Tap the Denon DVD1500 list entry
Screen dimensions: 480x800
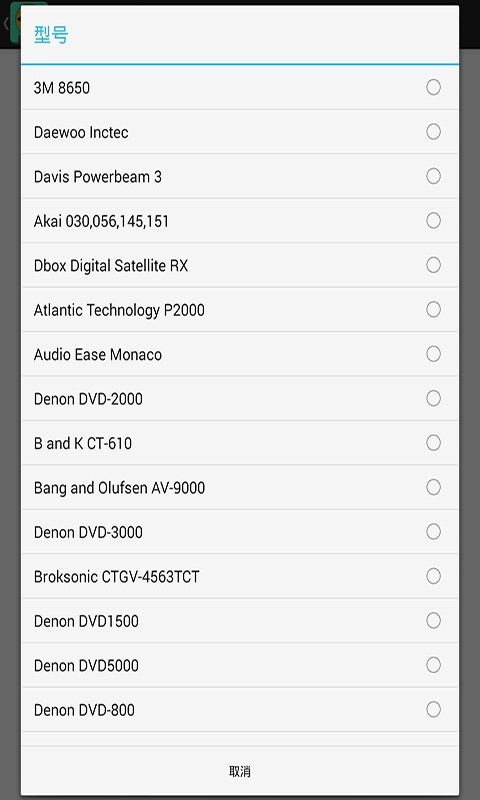(x=240, y=621)
